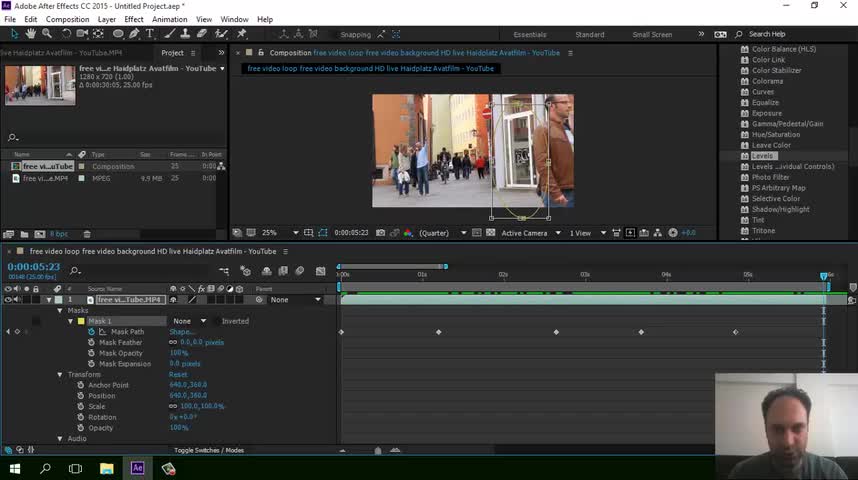Open the (Quarter) resolution dropdown
Viewport: 858px width, 480px height.
pos(443,233)
